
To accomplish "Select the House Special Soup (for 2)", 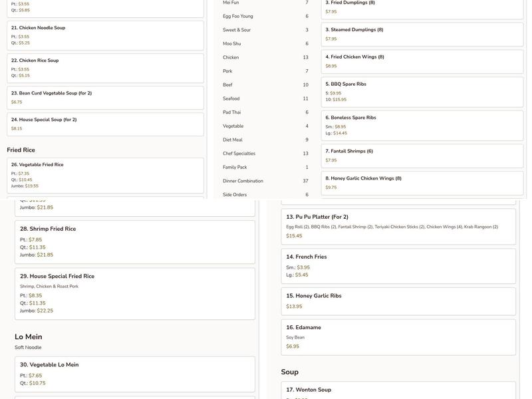I will click(105, 124).
